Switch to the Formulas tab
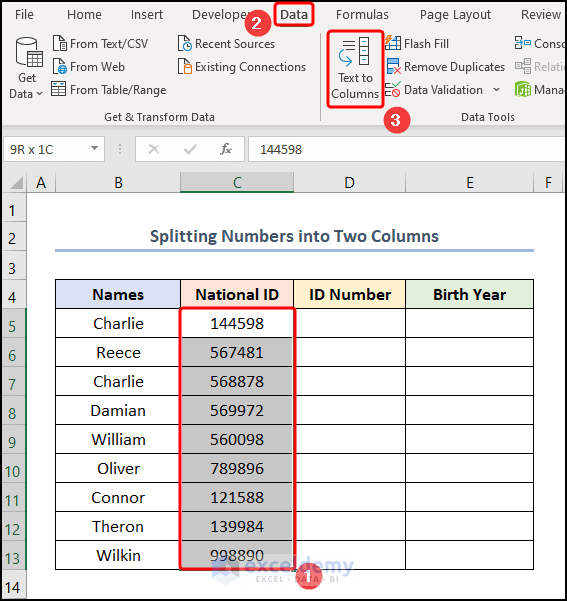The width and height of the screenshot is (567, 601). click(362, 15)
